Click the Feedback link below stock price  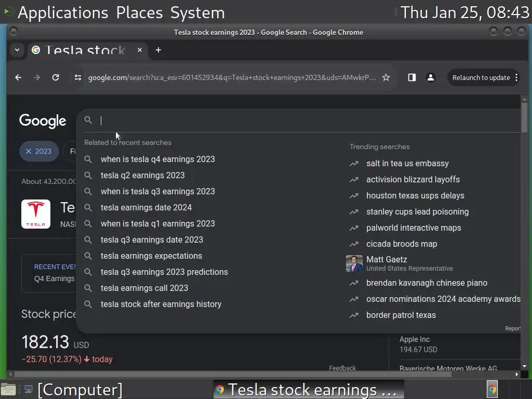tap(342, 368)
